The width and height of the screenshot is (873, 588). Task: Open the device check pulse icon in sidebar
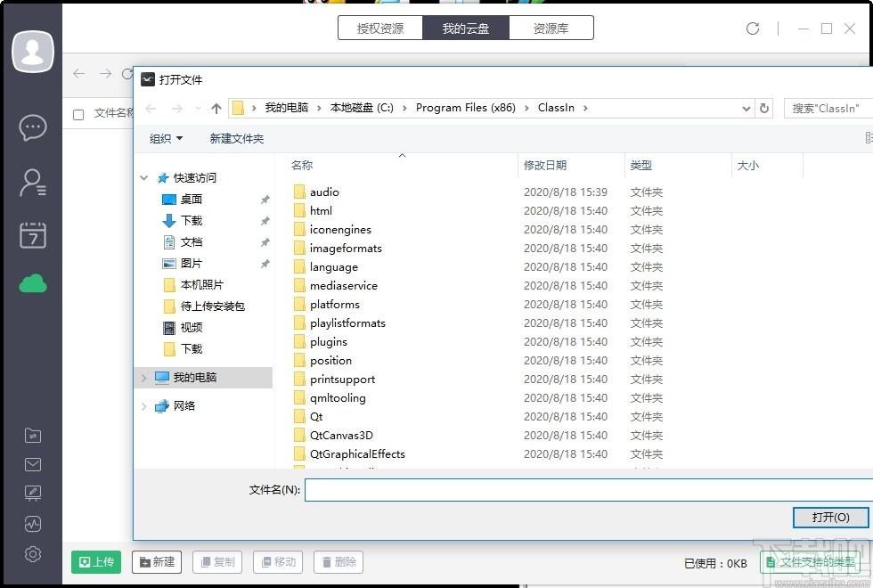(33, 524)
